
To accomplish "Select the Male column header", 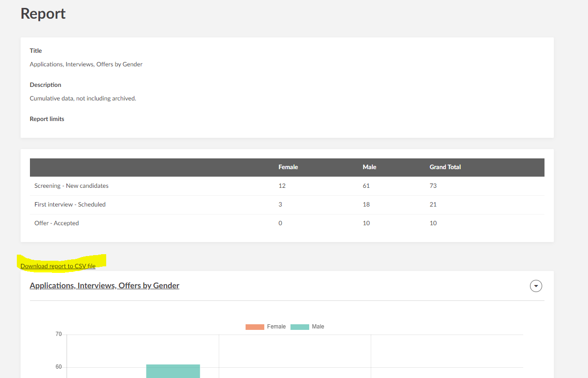I will point(369,167).
